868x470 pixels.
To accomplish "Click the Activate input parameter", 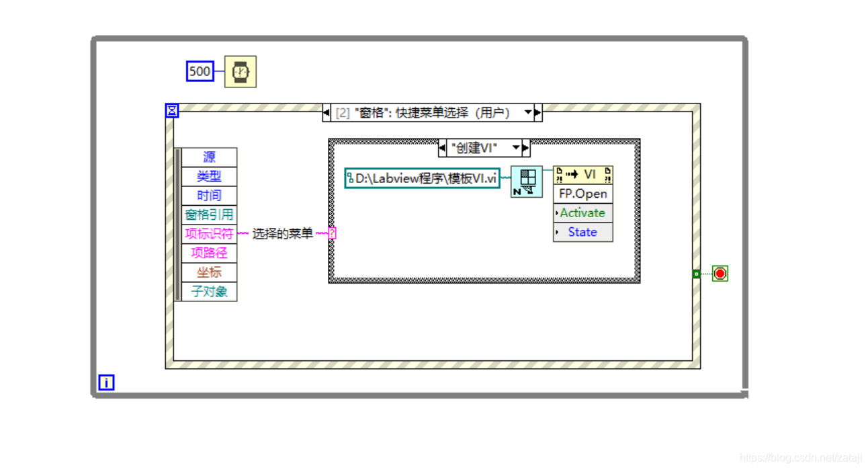I will (x=583, y=213).
